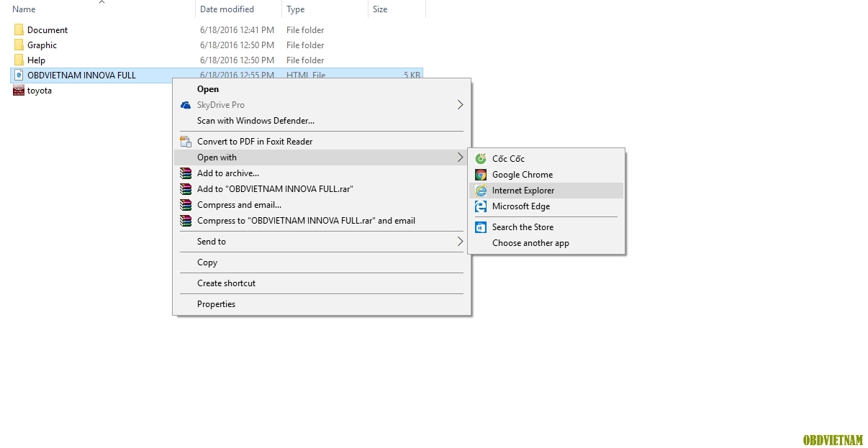Choose Add to archive option
This screenshot has height=448, width=868.
(x=322, y=173)
